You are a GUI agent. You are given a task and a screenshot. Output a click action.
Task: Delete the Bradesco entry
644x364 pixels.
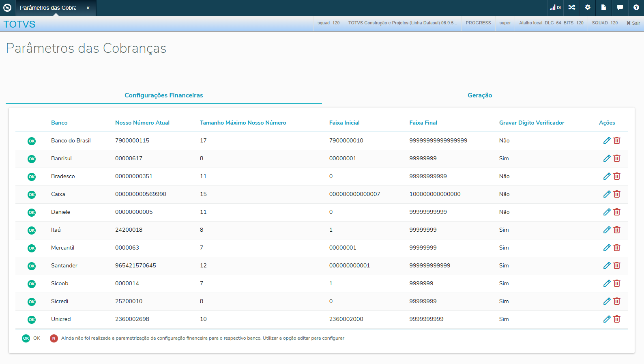617,176
